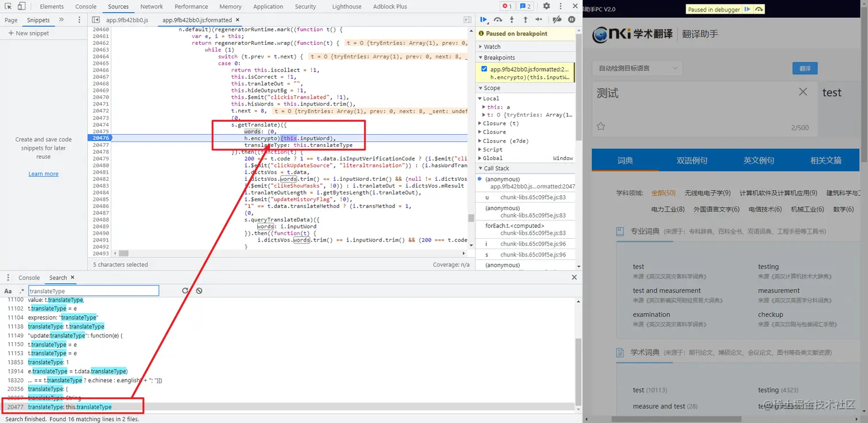The image size is (868, 423).
Task: Step out of current function
Action: [525, 20]
